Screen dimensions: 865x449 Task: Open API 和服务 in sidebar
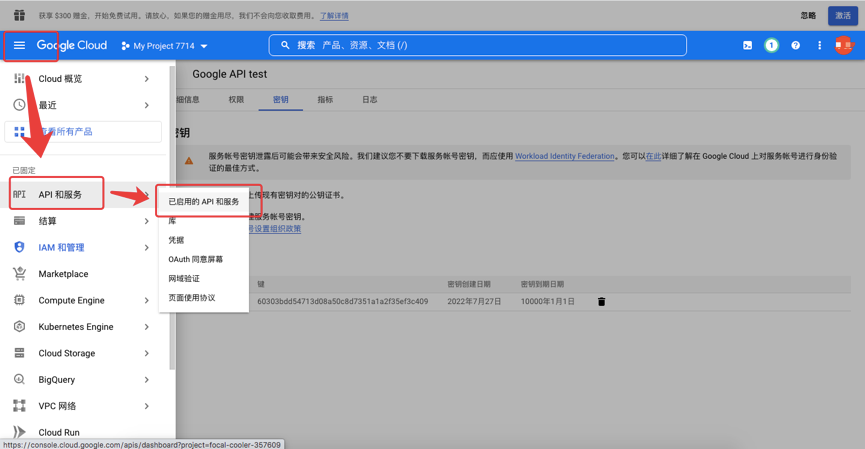(x=60, y=194)
